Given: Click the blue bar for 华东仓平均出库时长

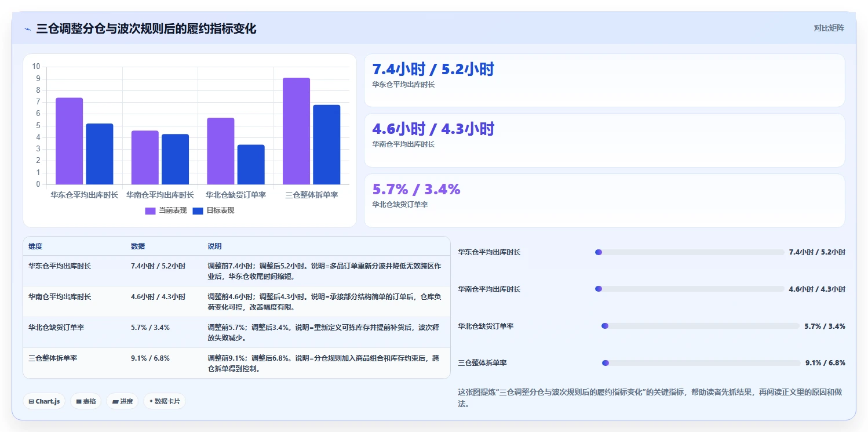Looking at the screenshot, I should click(100, 154).
